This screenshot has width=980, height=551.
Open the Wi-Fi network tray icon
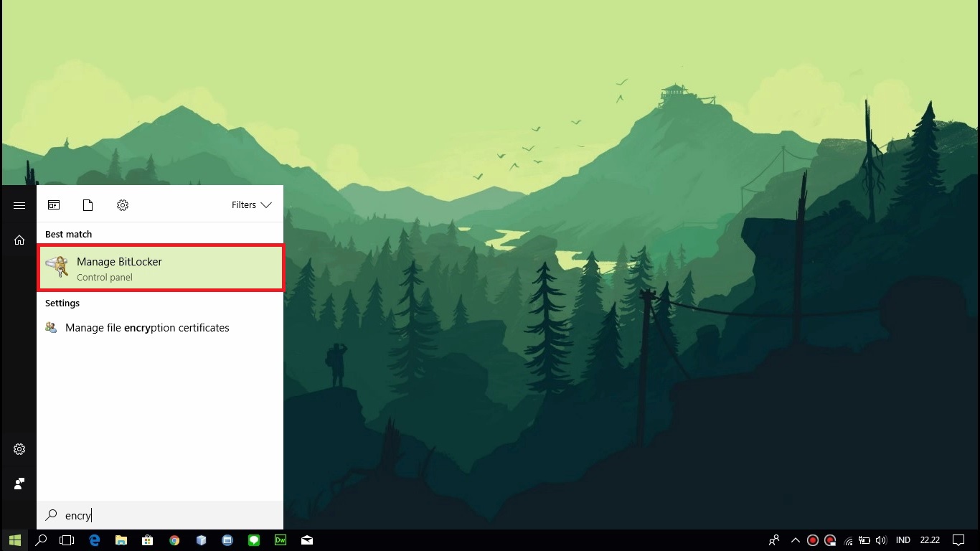click(x=848, y=540)
